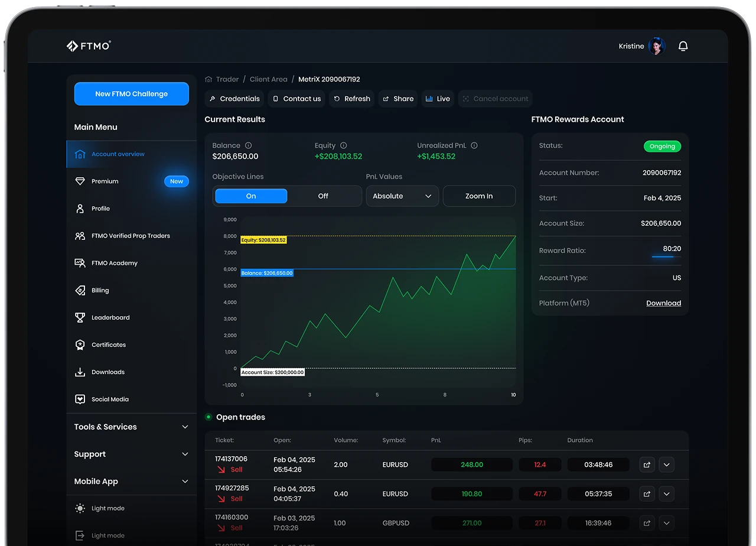Expand row details for ticket 174927285
The width and height of the screenshot is (756, 546).
[x=666, y=494]
